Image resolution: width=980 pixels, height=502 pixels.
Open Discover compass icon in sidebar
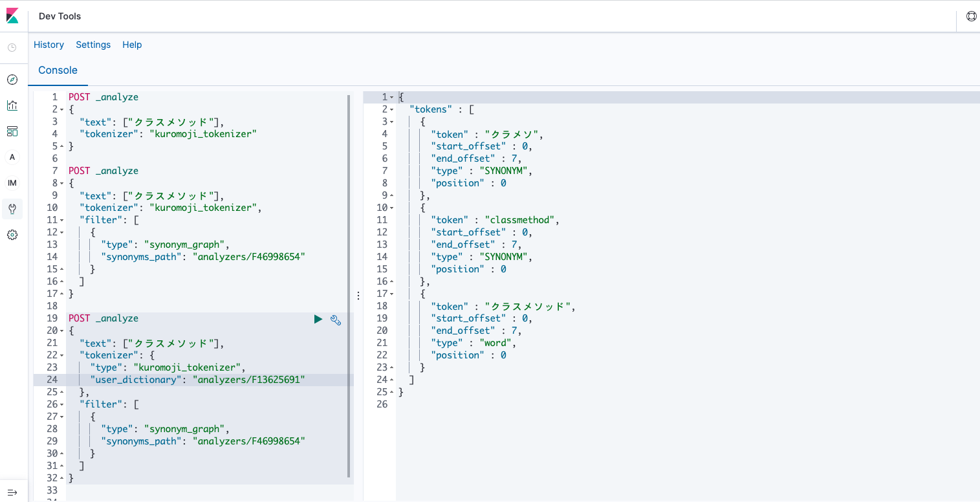(x=12, y=80)
